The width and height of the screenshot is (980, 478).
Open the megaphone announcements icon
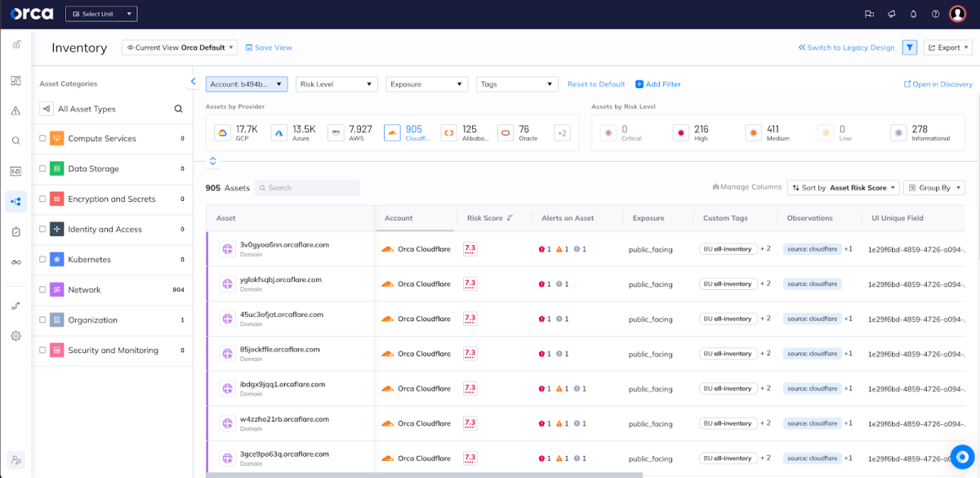pyautogui.click(x=891, y=14)
